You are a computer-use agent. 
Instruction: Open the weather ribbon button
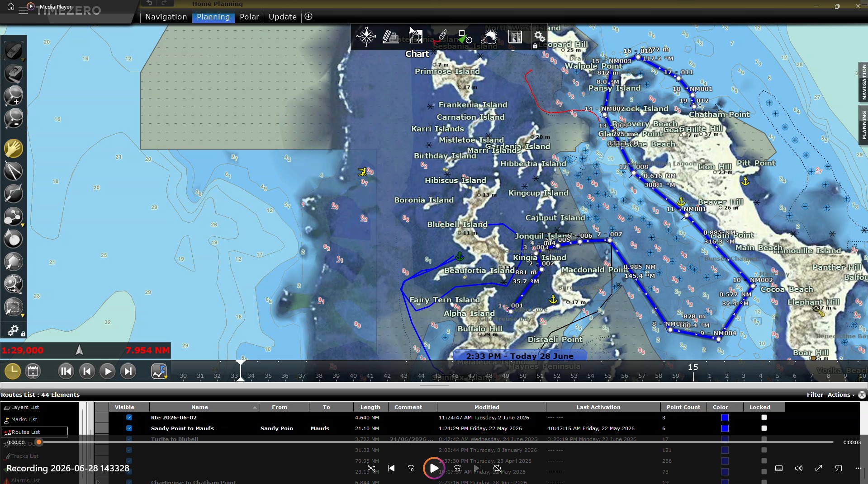489,37
